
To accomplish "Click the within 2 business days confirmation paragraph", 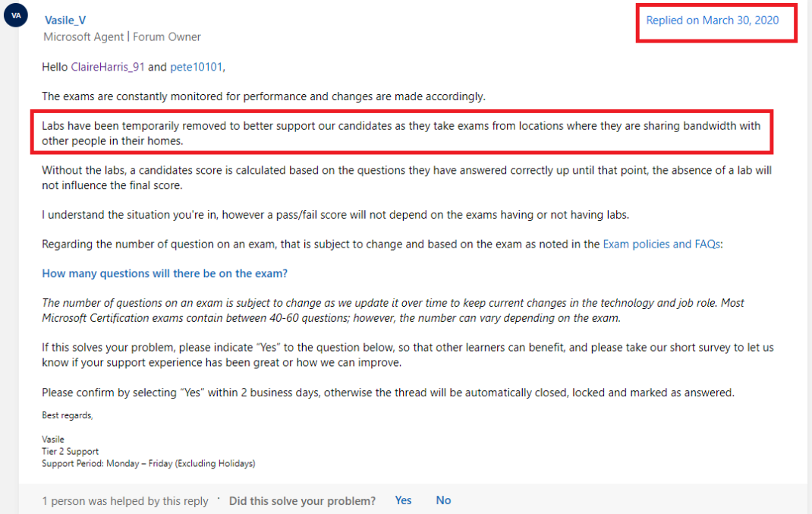I will pyautogui.click(x=388, y=393).
